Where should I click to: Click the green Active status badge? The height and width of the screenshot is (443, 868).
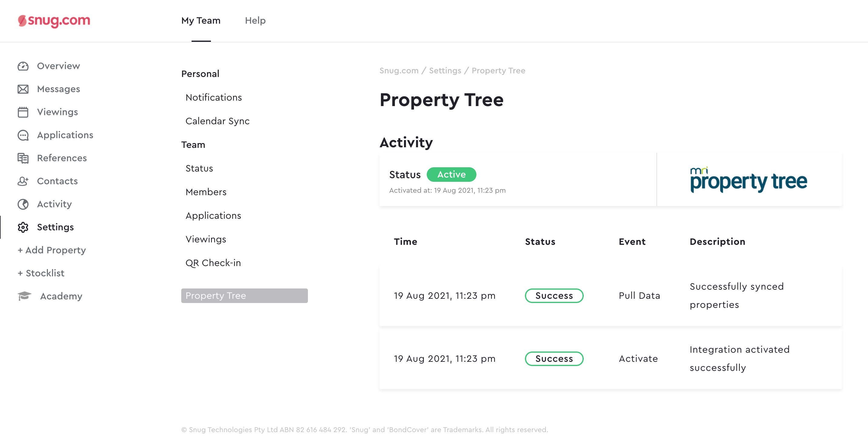[451, 175]
